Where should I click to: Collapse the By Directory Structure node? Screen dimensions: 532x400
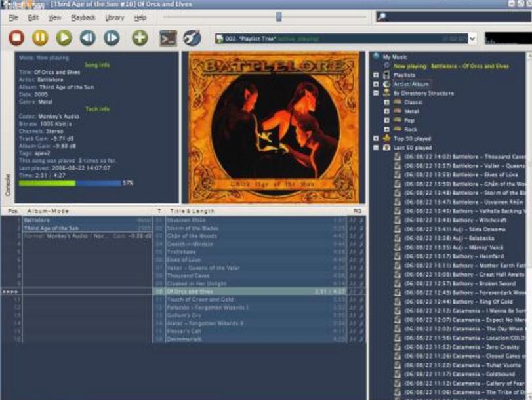click(x=376, y=93)
